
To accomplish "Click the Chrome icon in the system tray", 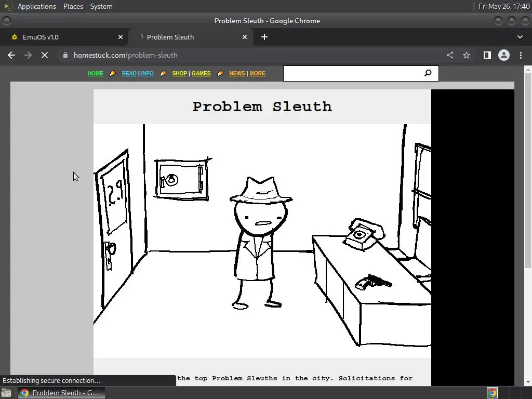I will (x=492, y=393).
